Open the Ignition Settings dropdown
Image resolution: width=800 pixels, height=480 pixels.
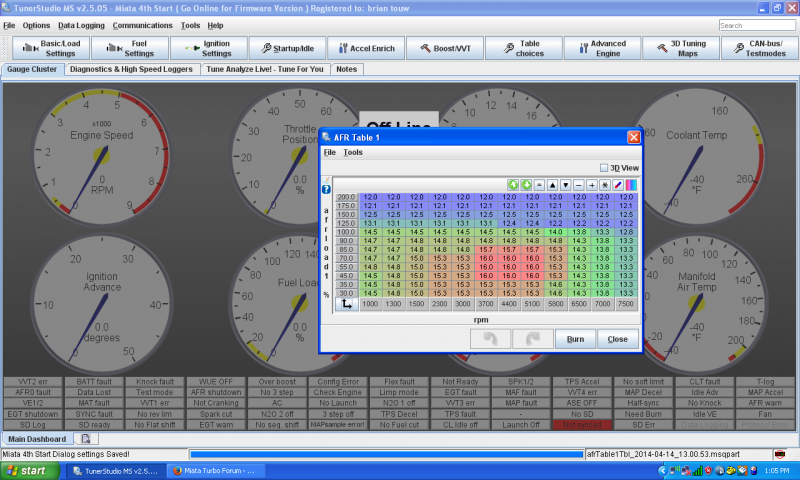(x=209, y=47)
